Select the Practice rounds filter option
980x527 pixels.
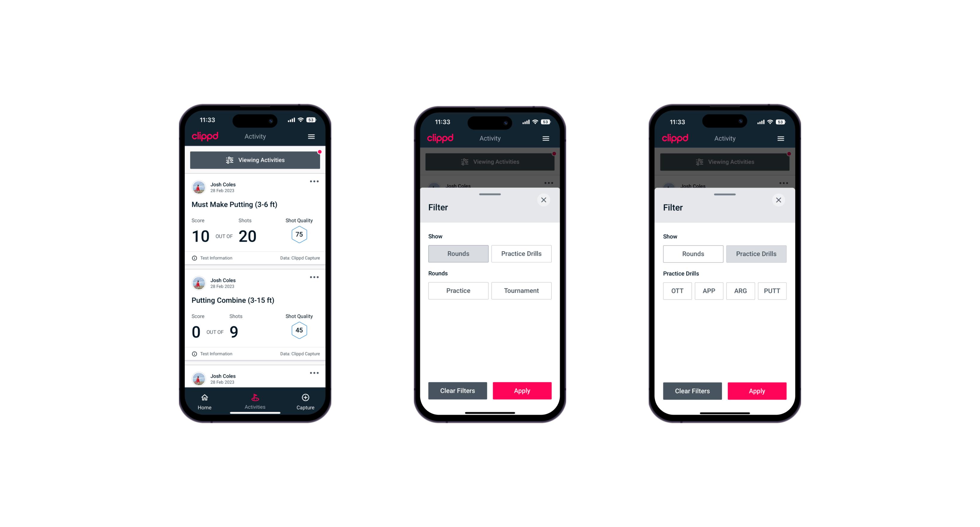coord(459,290)
